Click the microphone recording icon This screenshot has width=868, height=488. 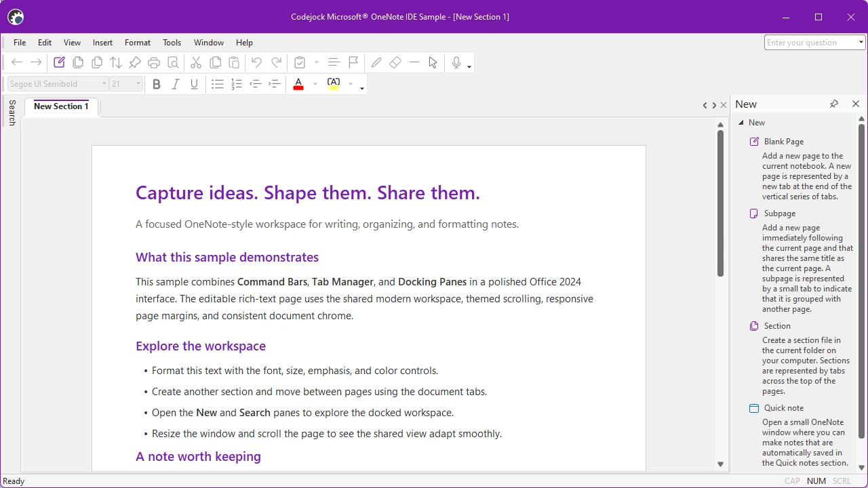(456, 63)
